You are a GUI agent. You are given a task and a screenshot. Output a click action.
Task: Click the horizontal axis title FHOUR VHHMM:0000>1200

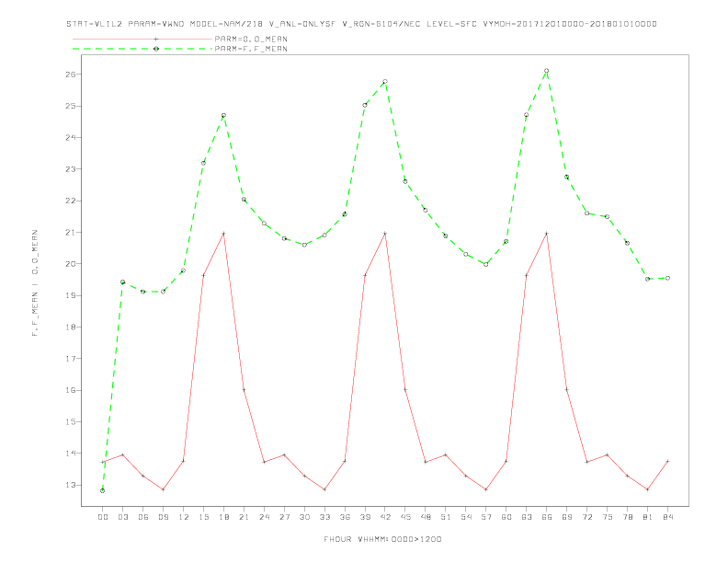tap(382, 539)
